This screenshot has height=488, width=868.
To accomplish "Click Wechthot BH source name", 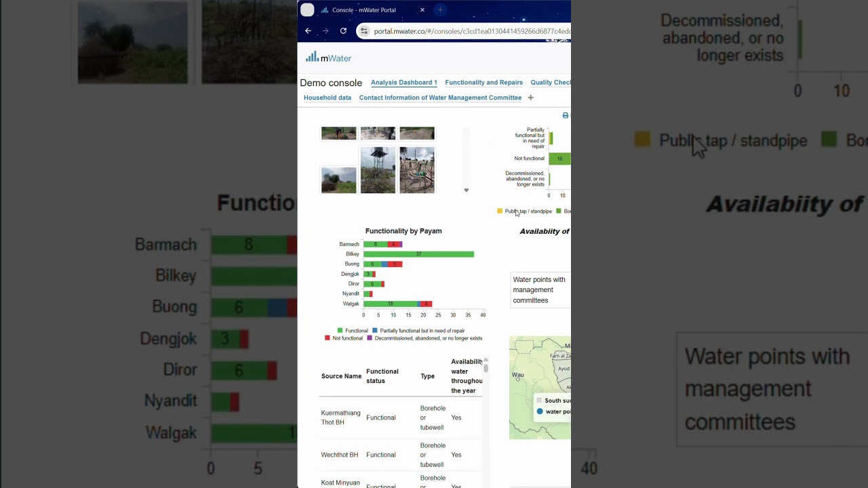I will click(x=340, y=455).
